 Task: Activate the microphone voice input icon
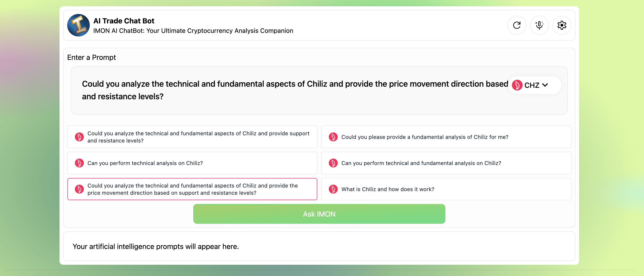pos(539,25)
